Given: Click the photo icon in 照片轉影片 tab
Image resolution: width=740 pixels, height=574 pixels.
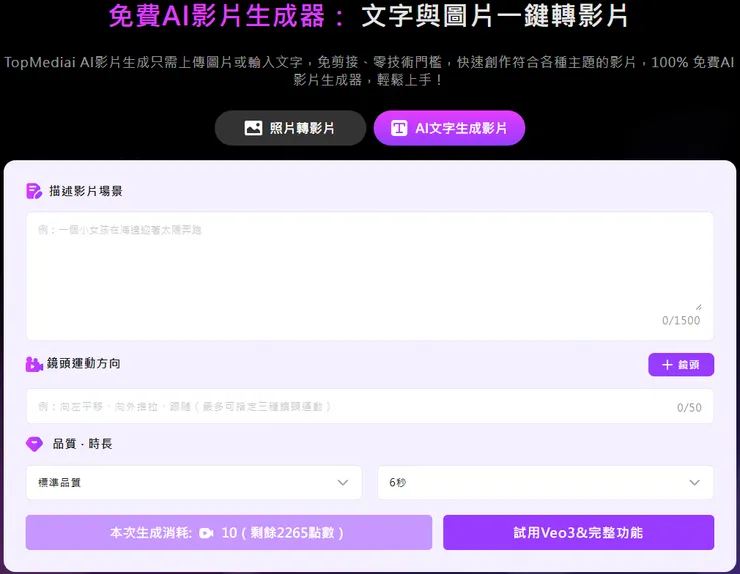Looking at the screenshot, I should pos(253,128).
